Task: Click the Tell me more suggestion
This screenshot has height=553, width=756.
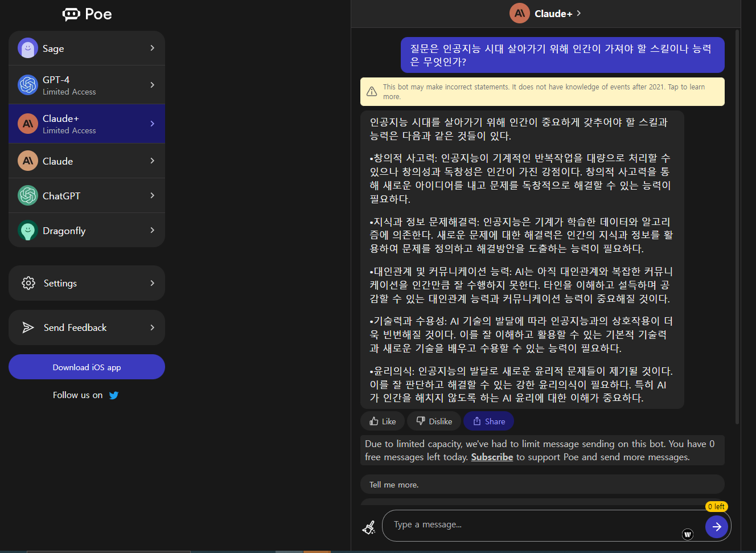Action: [x=543, y=485]
